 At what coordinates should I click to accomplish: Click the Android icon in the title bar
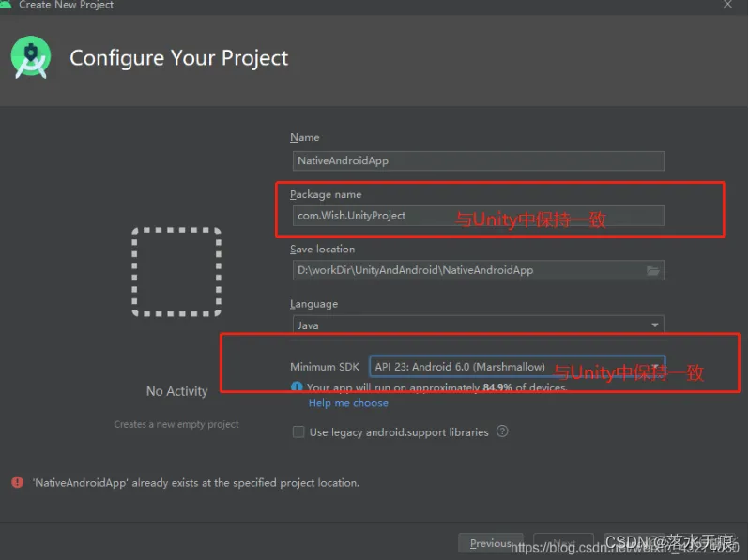[6, 5]
